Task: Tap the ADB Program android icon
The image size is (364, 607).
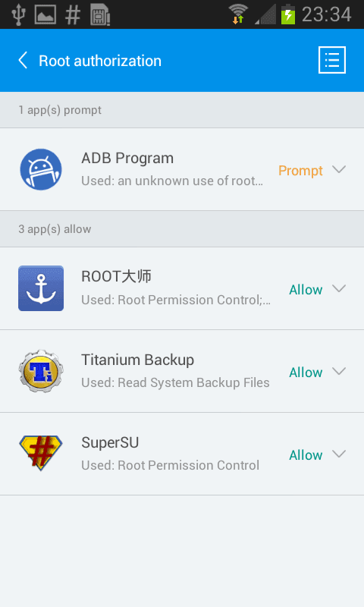Action: tap(41, 169)
